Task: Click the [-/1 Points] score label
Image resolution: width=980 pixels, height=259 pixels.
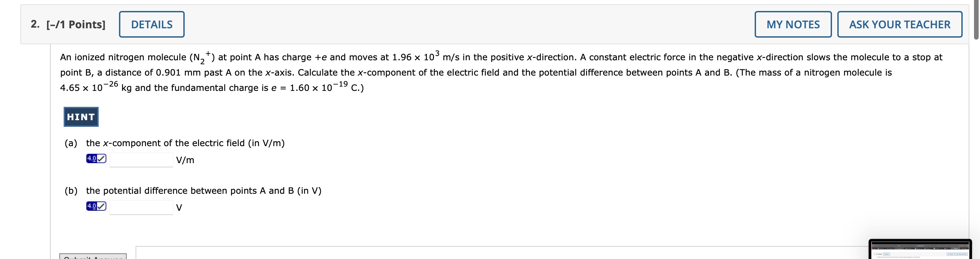Action: click(75, 24)
